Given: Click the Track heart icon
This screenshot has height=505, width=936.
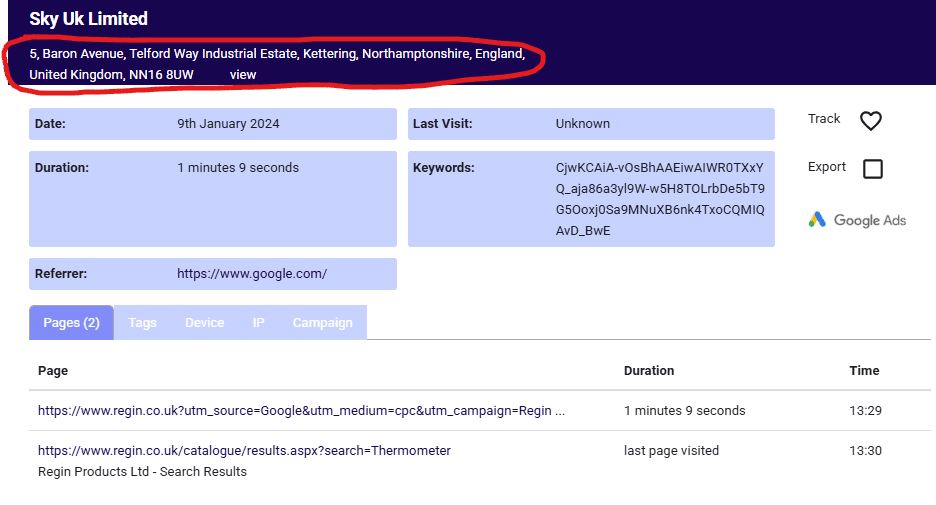Looking at the screenshot, I should (870, 121).
